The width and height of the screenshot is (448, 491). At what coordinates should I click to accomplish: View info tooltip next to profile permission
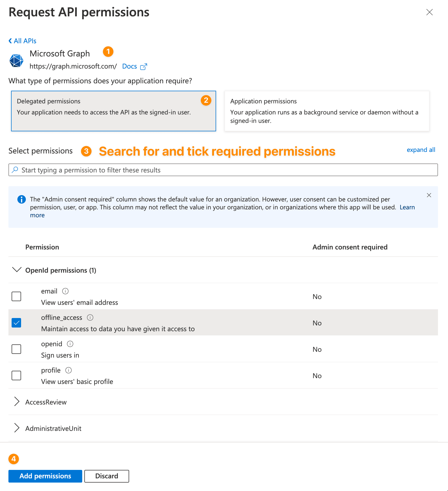pos(68,370)
